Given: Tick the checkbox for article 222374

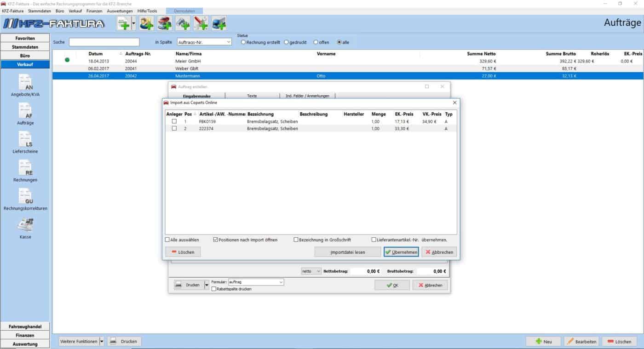Looking at the screenshot, I should click(x=174, y=129).
